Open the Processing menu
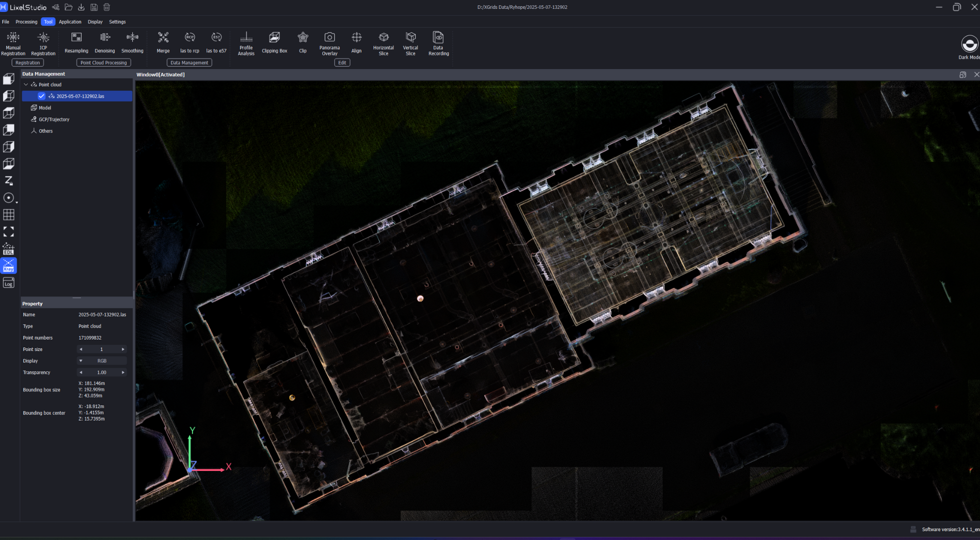 (x=26, y=21)
